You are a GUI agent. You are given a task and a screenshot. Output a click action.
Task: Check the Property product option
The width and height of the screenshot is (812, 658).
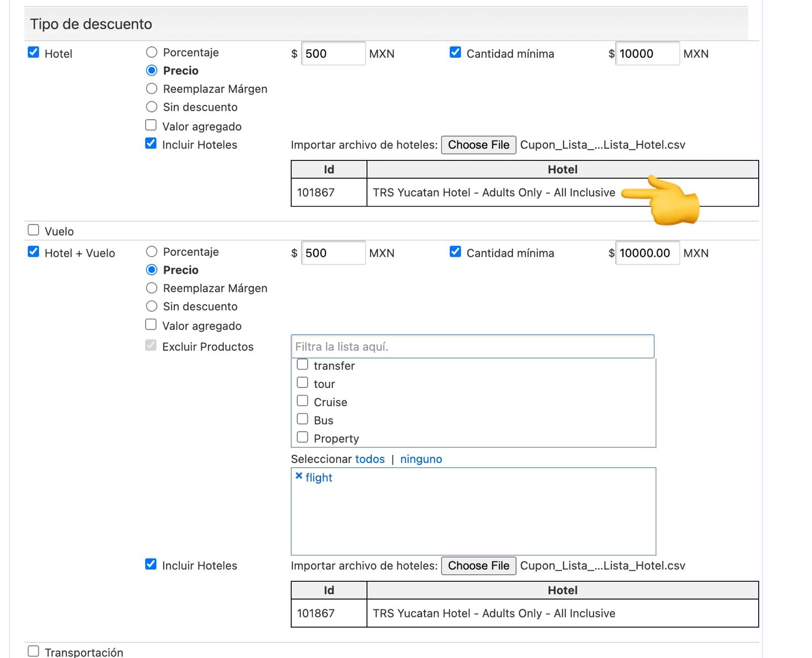pos(302,437)
